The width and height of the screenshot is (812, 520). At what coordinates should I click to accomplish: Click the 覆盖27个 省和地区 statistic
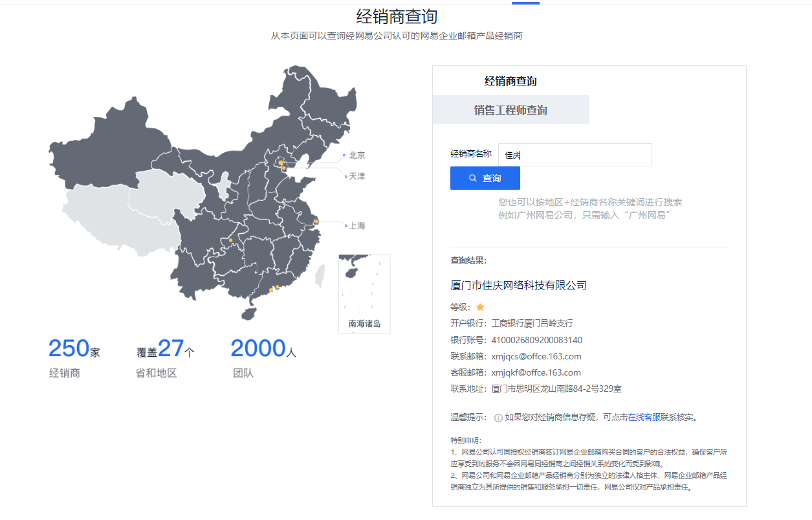click(x=165, y=357)
